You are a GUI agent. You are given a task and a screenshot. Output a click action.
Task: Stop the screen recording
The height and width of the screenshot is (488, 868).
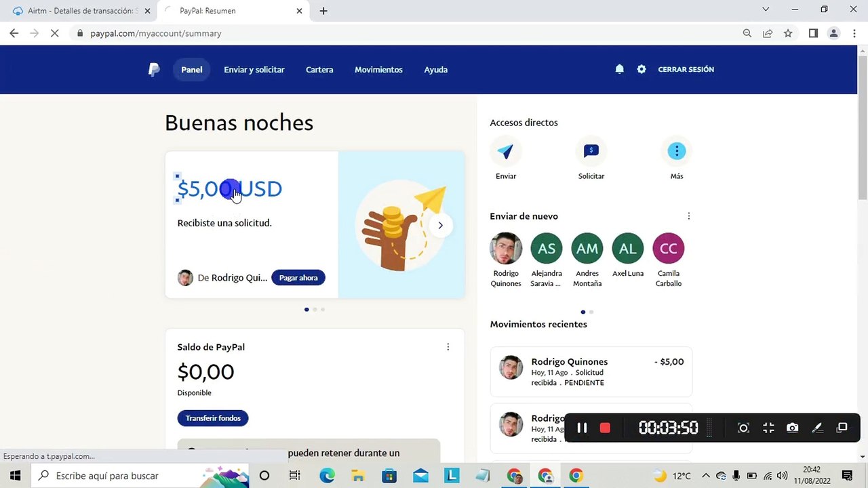point(605,428)
